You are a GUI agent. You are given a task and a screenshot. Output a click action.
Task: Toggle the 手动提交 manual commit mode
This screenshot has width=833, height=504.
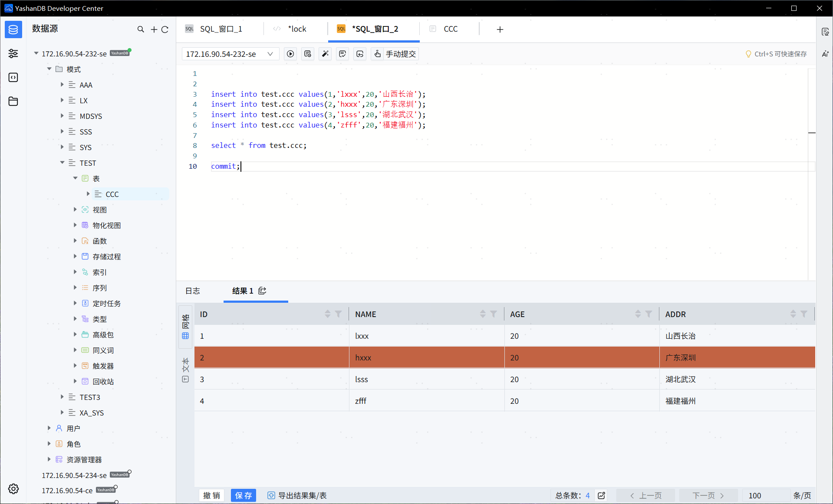click(395, 54)
